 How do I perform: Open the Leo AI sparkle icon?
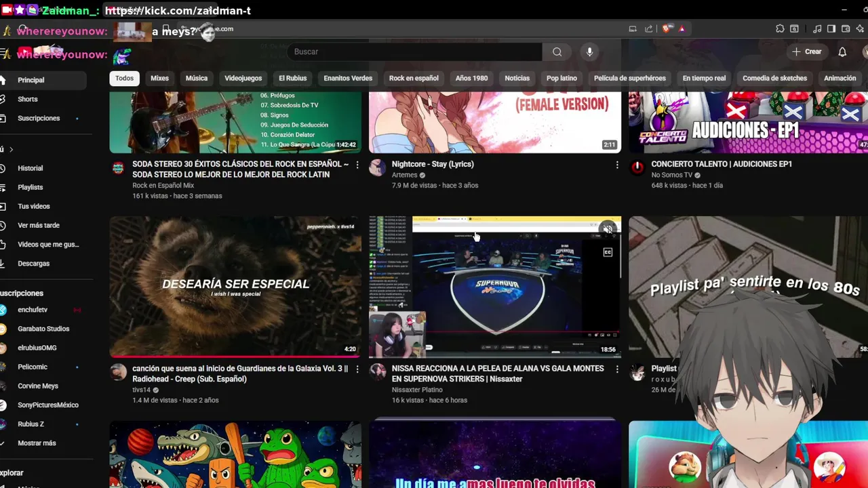pos(860,28)
